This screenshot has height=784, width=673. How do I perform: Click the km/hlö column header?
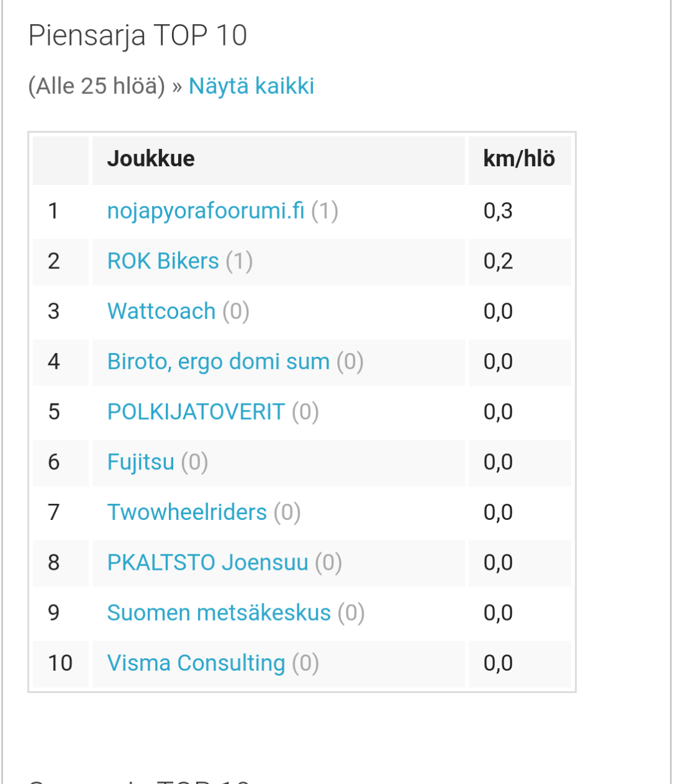click(518, 159)
